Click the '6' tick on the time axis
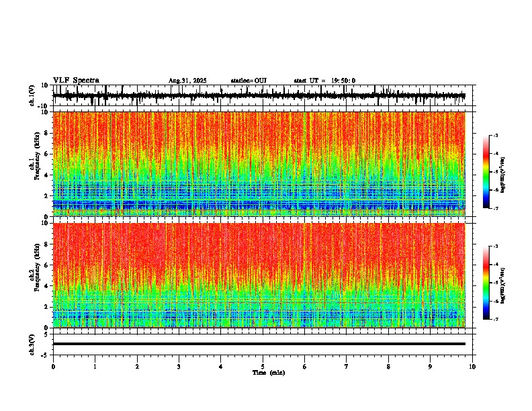The height and width of the screenshot is (411, 532). point(305,367)
